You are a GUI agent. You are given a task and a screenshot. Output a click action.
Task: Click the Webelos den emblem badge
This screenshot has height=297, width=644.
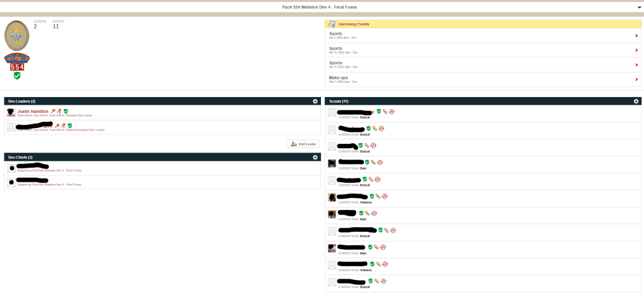(x=17, y=35)
